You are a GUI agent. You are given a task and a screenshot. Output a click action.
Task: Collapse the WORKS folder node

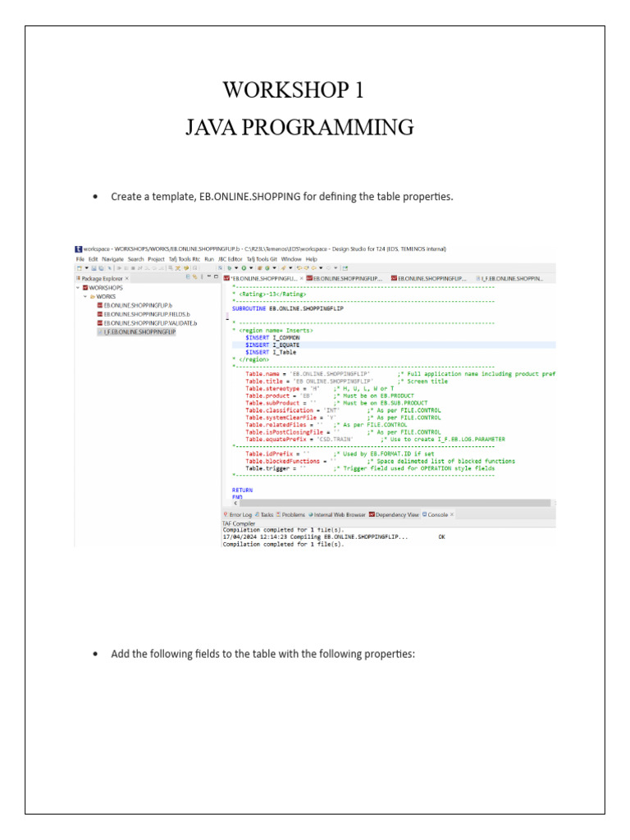tap(84, 296)
